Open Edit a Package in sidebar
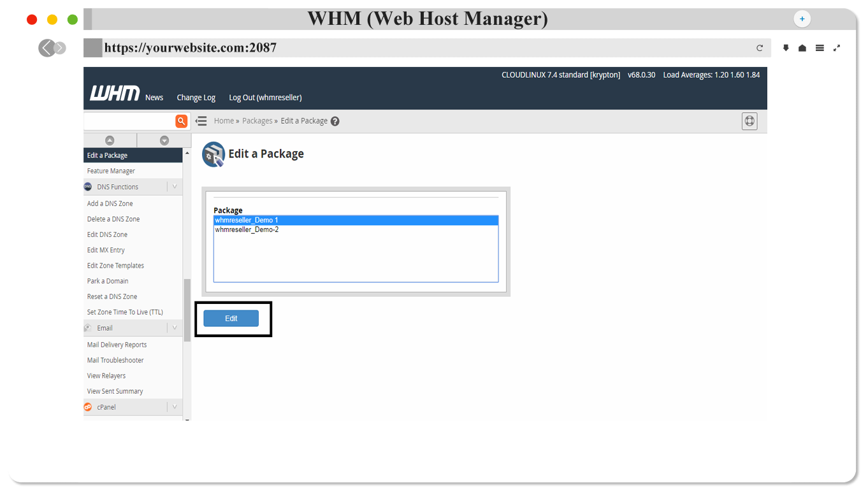This screenshot has height=490, width=868. coord(133,155)
